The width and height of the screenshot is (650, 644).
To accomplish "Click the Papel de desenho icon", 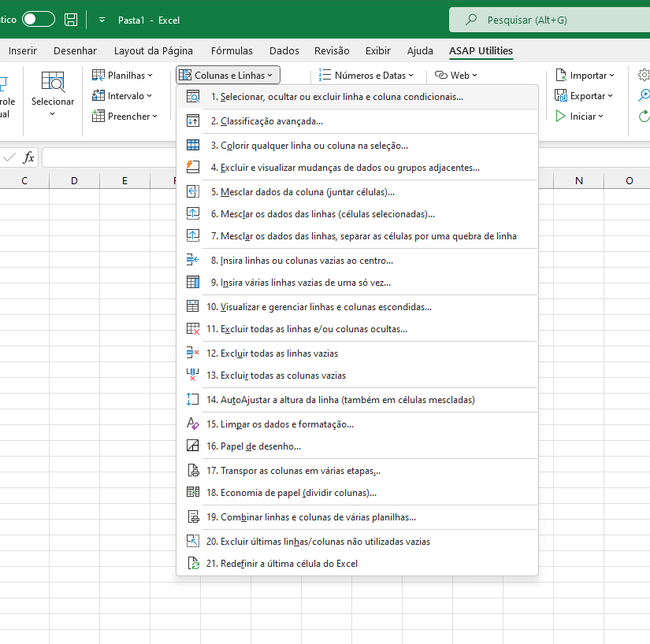I will pos(193,446).
